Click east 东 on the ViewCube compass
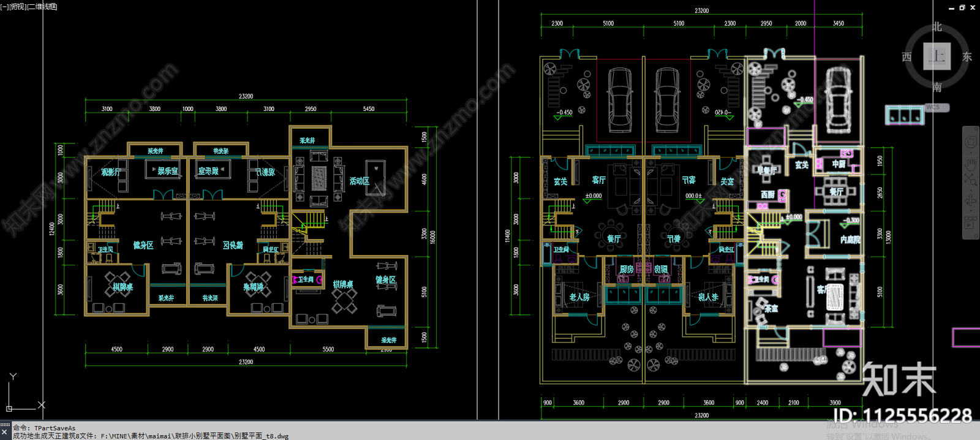 coord(967,57)
